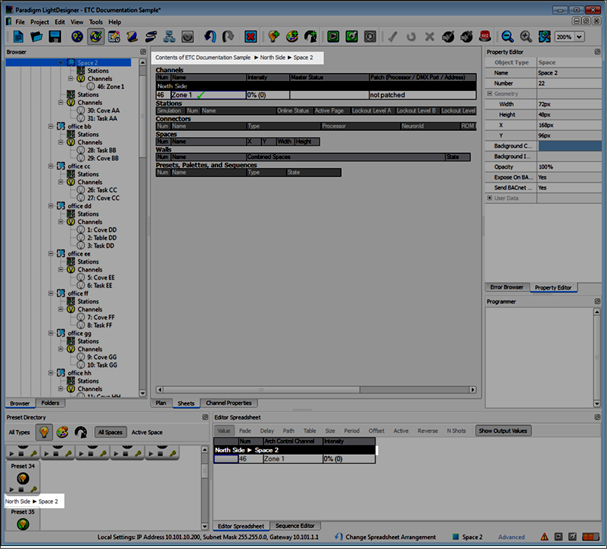The width and height of the screenshot is (607, 554).
Task: Collapse the office bb tree node
Action: [x=51, y=126]
